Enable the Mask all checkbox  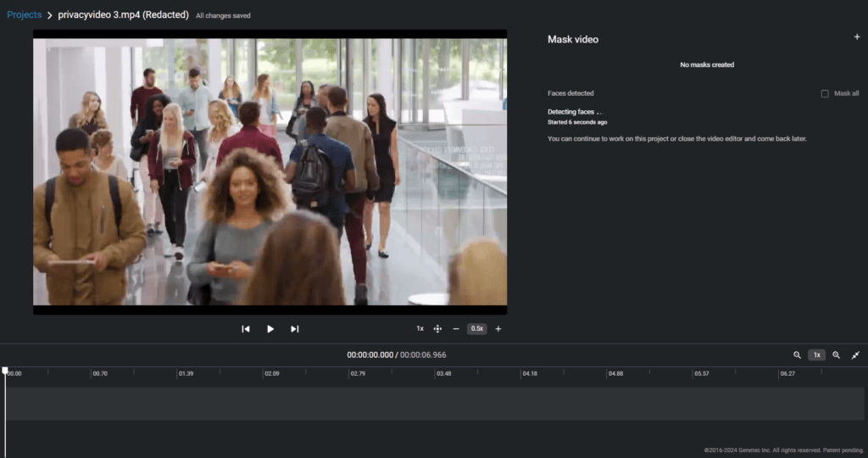[825, 93]
